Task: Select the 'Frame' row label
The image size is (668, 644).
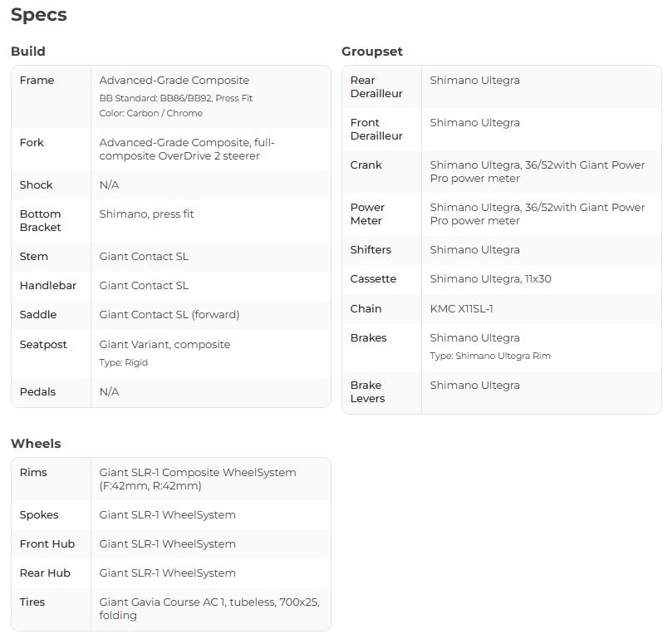Action: coord(37,80)
